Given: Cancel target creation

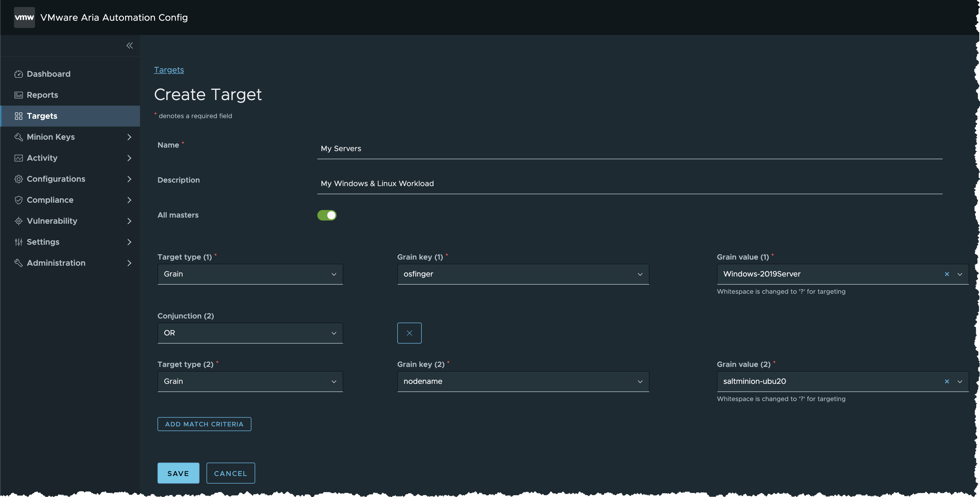Looking at the screenshot, I should point(230,473).
